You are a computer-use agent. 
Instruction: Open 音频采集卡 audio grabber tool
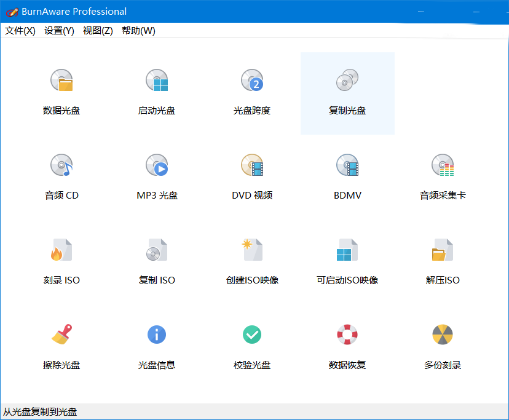point(443,177)
